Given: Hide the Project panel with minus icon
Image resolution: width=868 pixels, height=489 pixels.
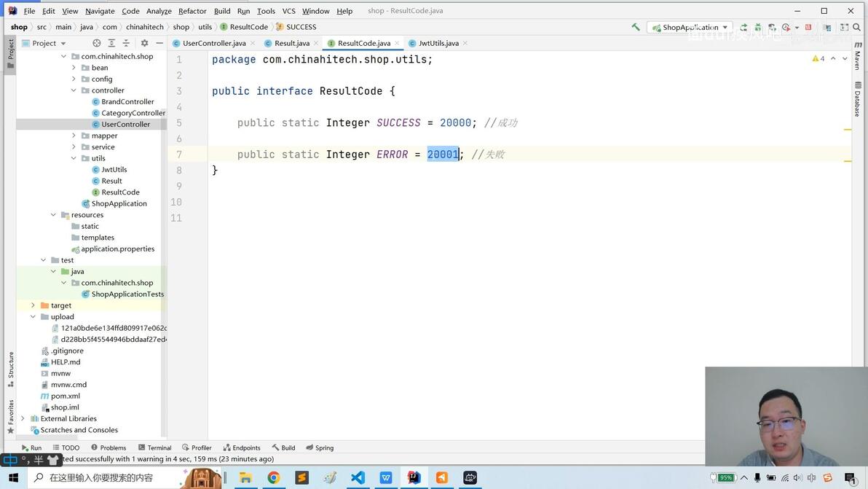Looking at the screenshot, I should pos(159,43).
